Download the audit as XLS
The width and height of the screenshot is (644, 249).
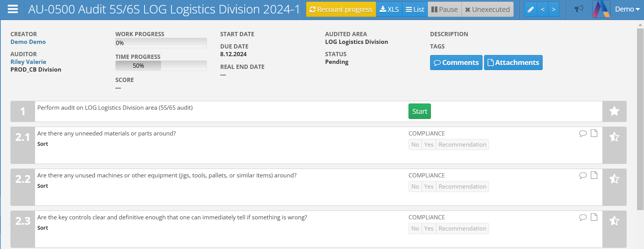[x=389, y=10]
